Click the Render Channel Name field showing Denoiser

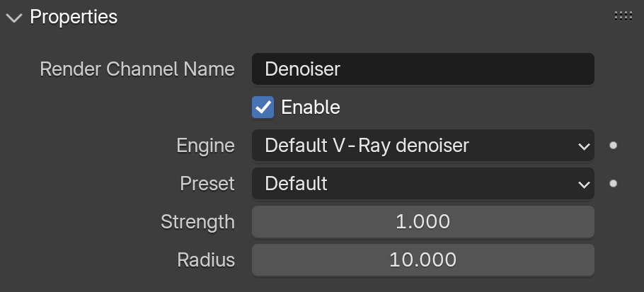click(423, 69)
